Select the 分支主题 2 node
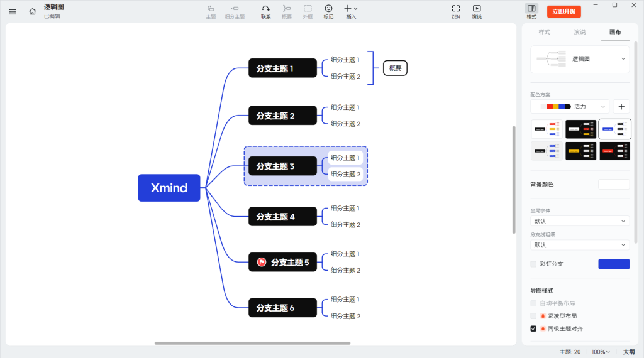 282,116
